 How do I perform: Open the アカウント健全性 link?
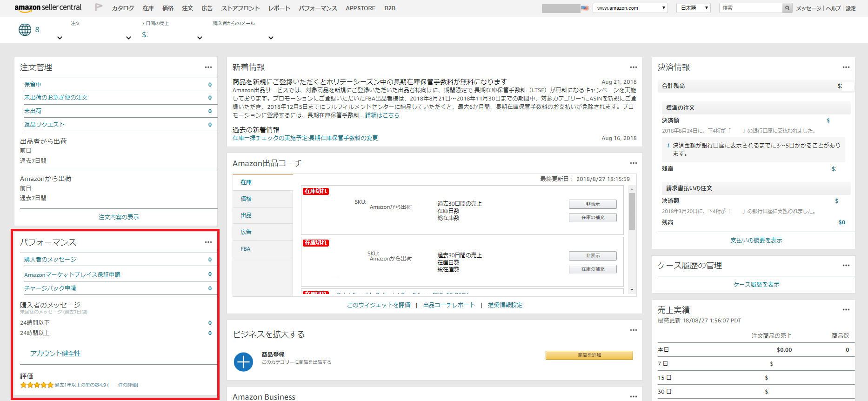pos(55,354)
